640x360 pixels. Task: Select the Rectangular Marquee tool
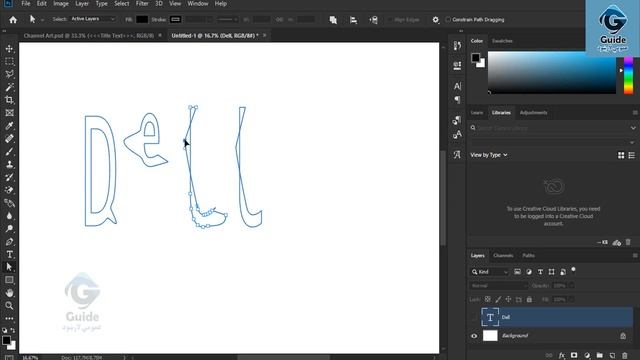tap(9, 62)
